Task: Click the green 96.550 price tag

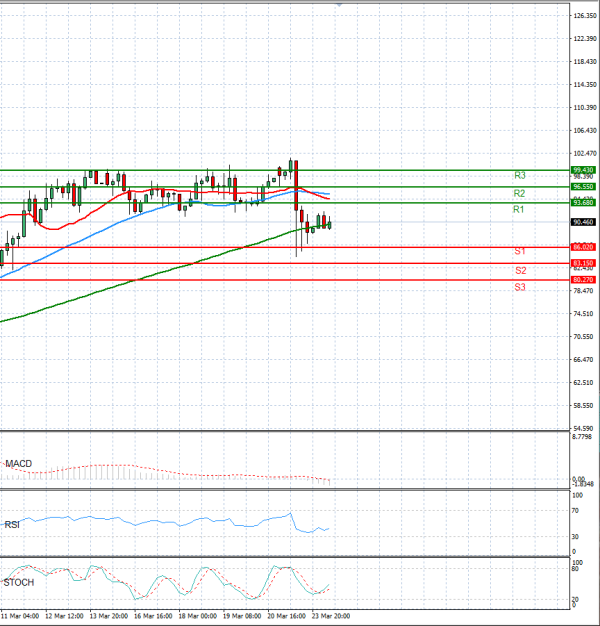Action: point(583,186)
